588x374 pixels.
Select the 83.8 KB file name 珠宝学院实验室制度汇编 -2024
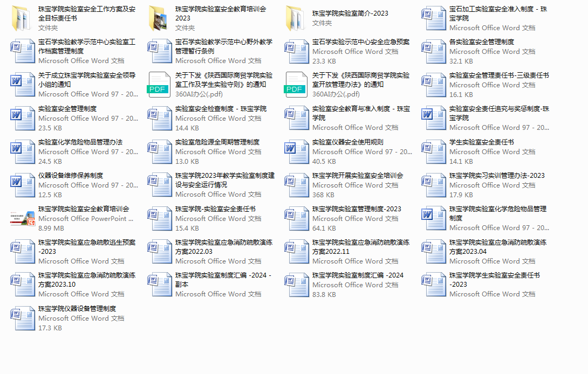click(x=358, y=275)
